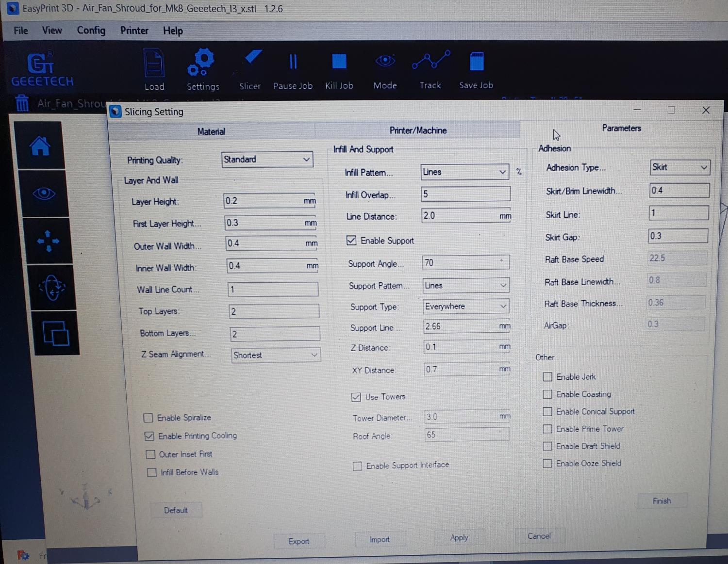Click the Apply button
Screen dimensions: 728x564
[x=459, y=537]
